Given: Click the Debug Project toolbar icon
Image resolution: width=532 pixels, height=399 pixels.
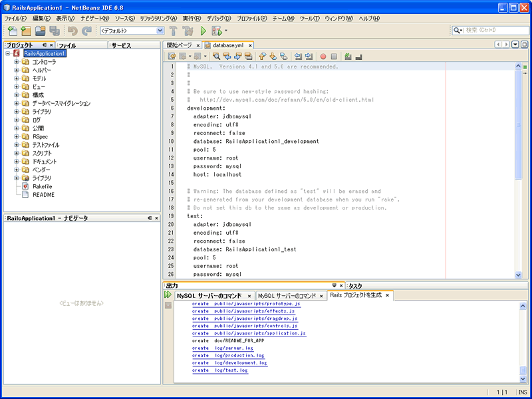Looking at the screenshot, I should point(217,31).
